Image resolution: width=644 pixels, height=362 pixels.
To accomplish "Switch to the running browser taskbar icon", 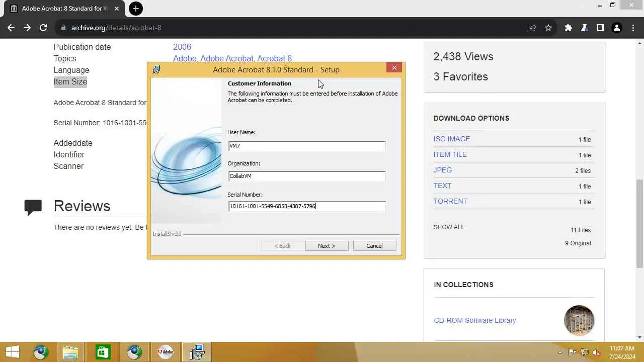I will (134, 352).
